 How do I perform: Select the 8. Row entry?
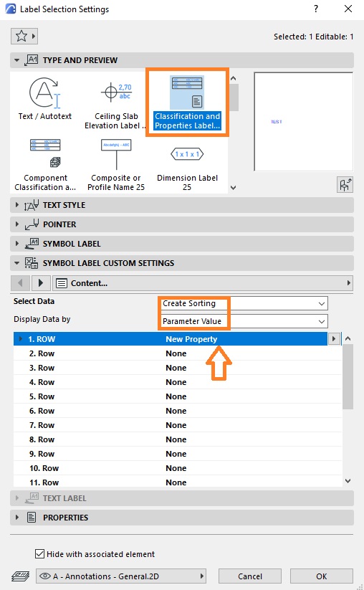coord(178,439)
